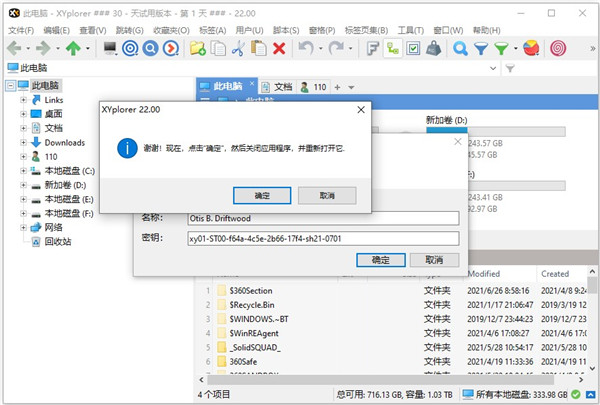Open the Up button dropdown arrow
Image resolution: width=600 pixels, height=405 pixels.
coord(88,49)
